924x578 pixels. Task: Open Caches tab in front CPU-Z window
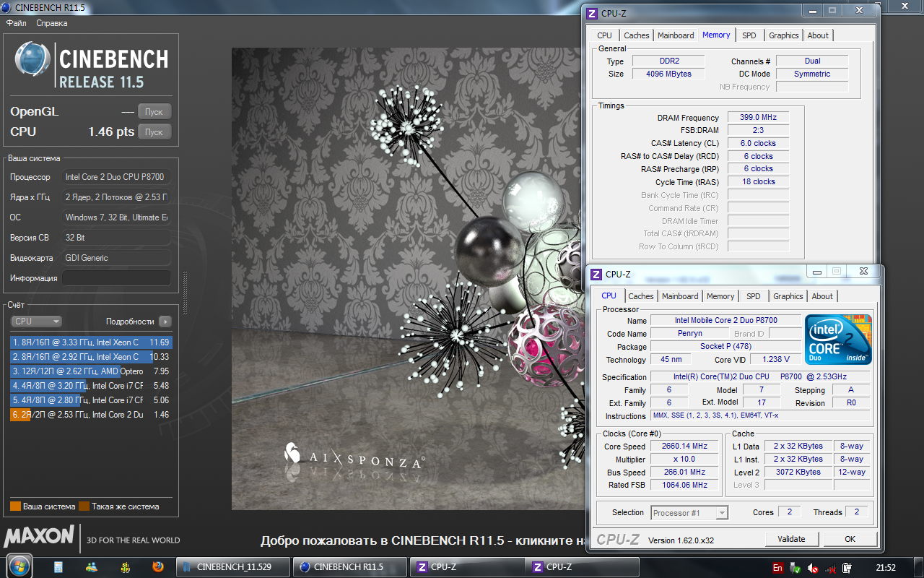[640, 296]
